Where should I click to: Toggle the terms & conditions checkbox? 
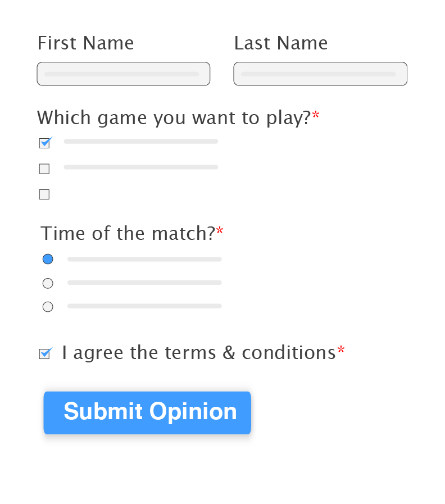pyautogui.click(x=44, y=353)
